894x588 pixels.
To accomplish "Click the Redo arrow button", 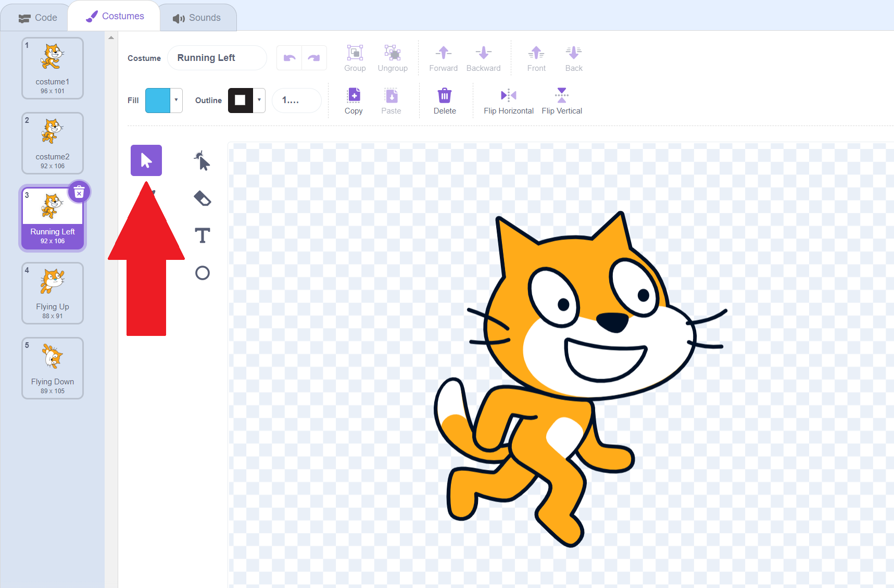I will click(x=314, y=58).
